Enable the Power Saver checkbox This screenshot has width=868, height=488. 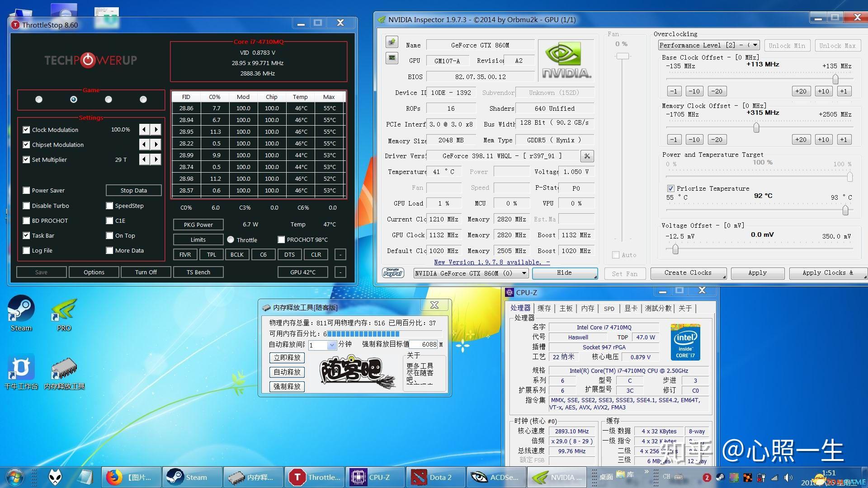pyautogui.click(x=26, y=190)
